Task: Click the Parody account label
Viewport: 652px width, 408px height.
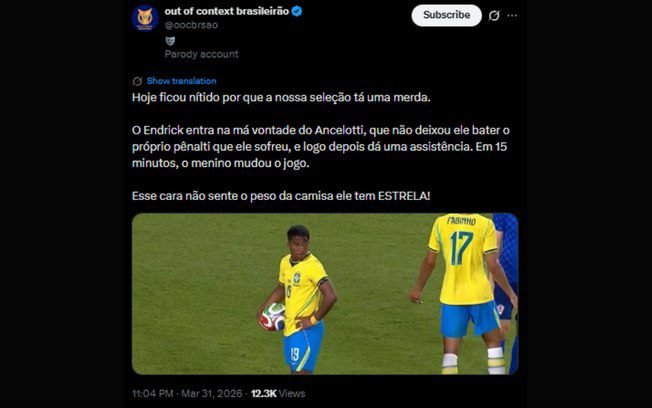Action: (x=202, y=54)
